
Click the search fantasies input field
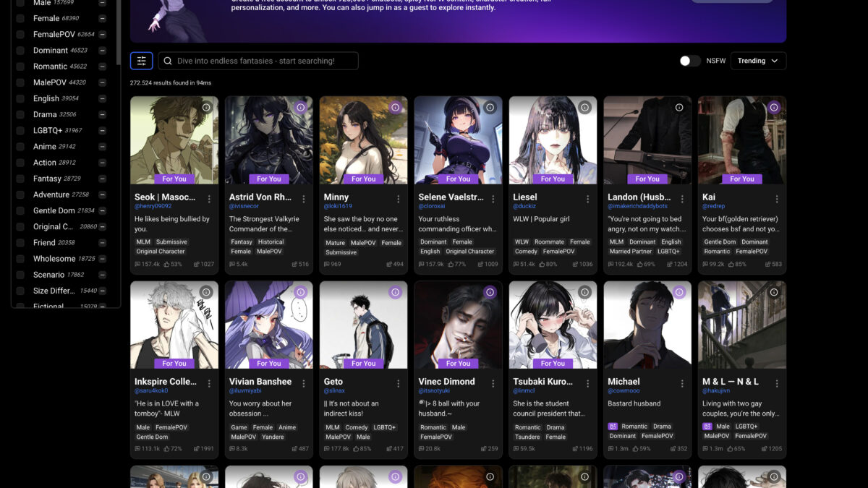click(258, 61)
